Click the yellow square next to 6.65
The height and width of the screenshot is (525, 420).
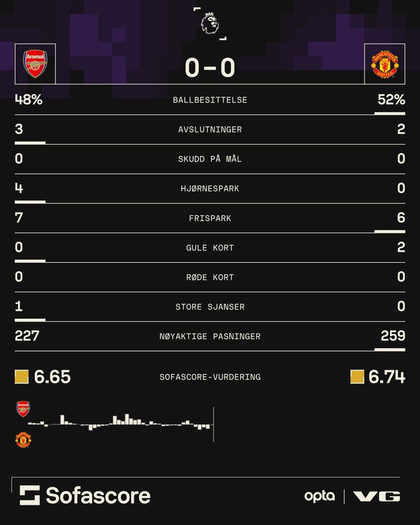(x=22, y=377)
